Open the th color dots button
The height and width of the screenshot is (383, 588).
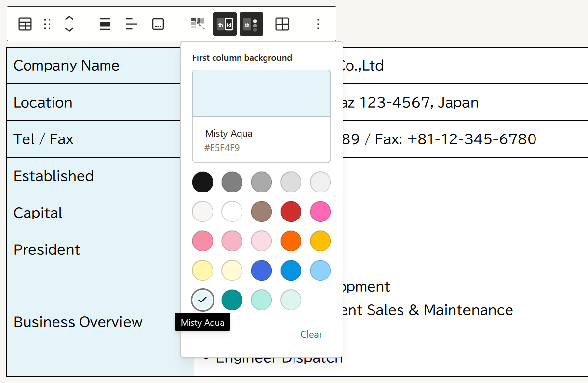pos(251,25)
